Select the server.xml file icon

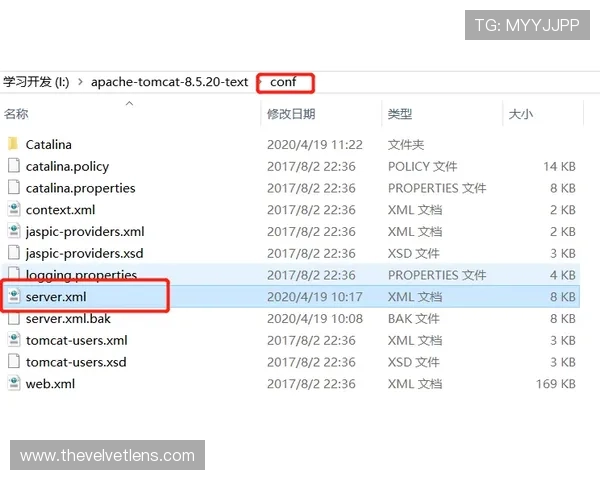pos(14,296)
